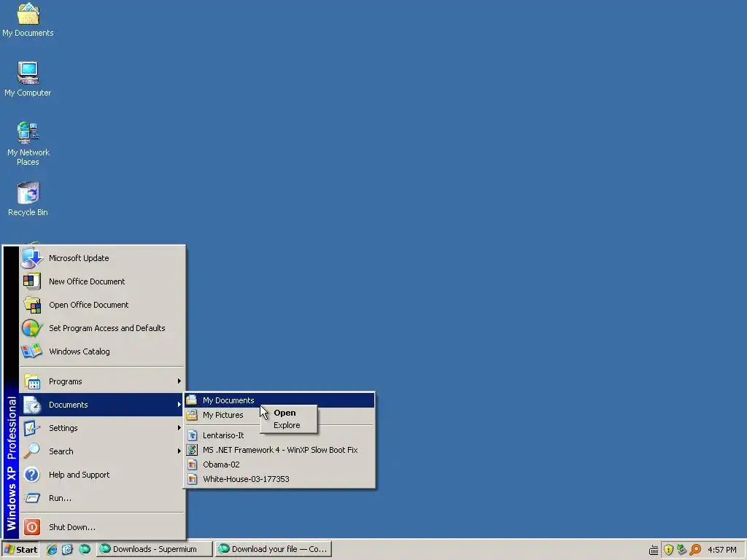Click the orange magnifier tray icon
747x560 pixels.
coord(695,550)
